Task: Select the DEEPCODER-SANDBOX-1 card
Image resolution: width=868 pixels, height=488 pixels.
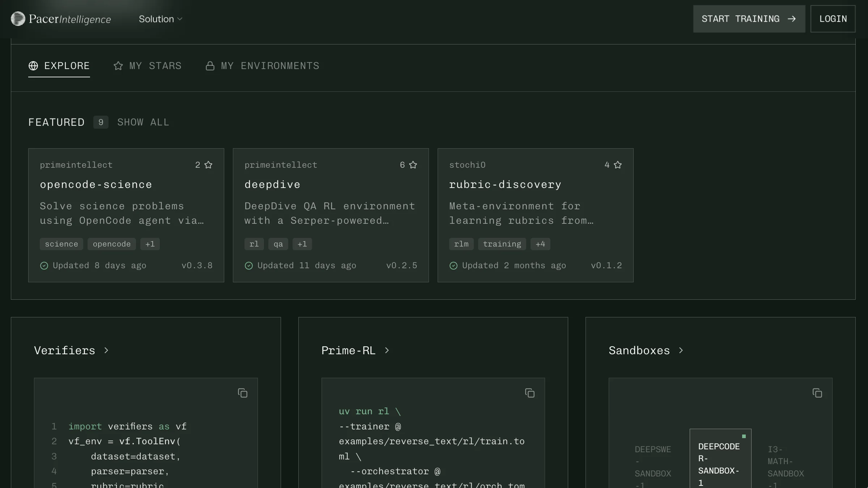Action: coord(720,458)
